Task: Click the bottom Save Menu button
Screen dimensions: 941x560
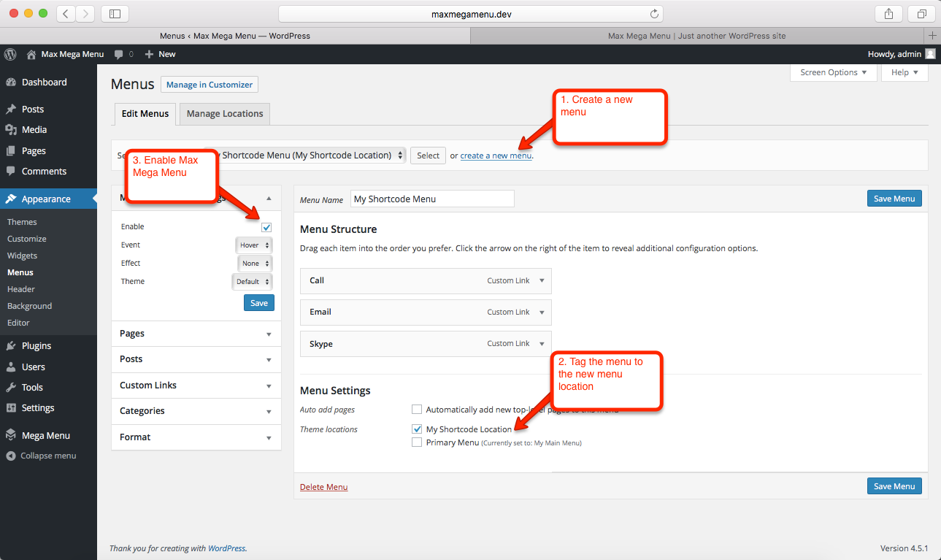Action: 894,486
